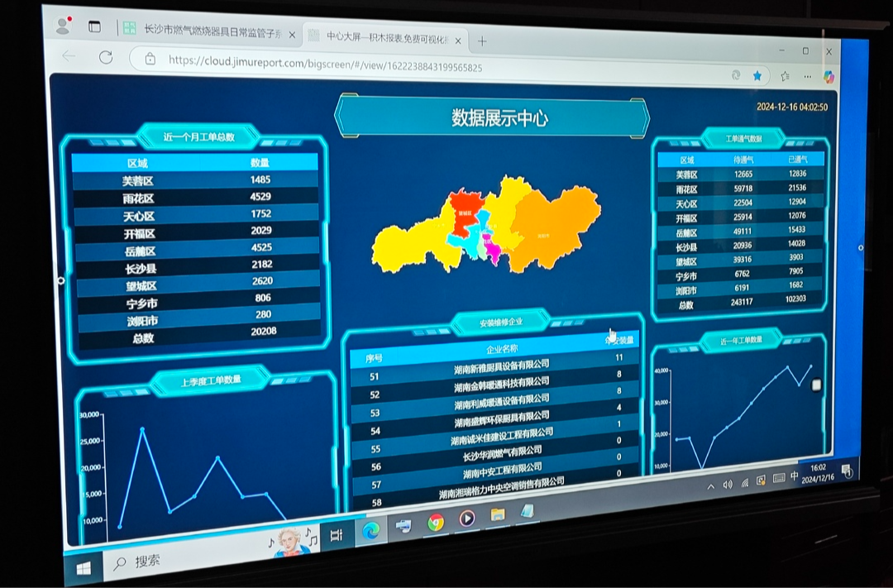Select the red region on the map

tap(464, 212)
